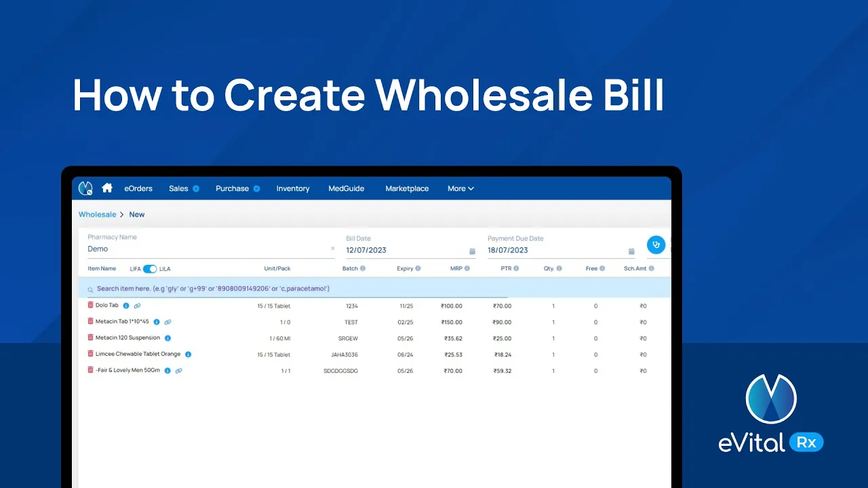Open the MedGuide menu
The height and width of the screenshot is (488, 868).
(347, 188)
